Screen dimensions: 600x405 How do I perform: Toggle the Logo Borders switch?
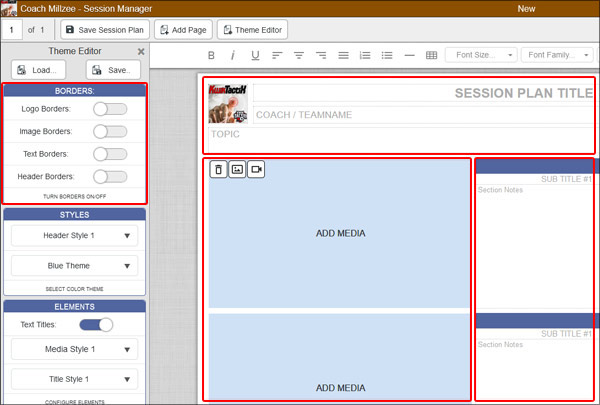tap(110, 109)
